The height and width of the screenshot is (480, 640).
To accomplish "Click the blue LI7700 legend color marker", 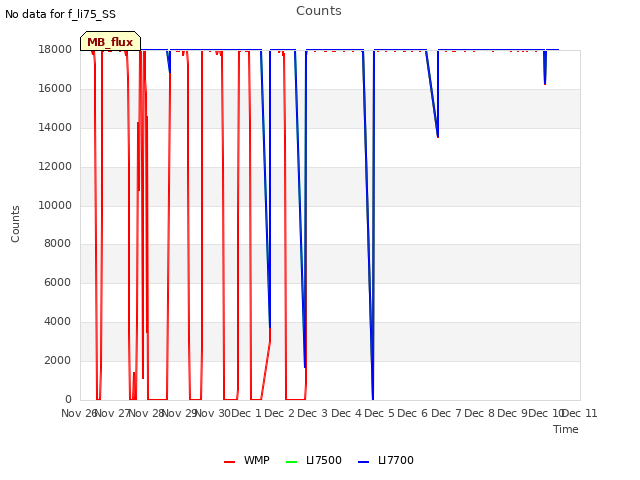I will point(363,462).
